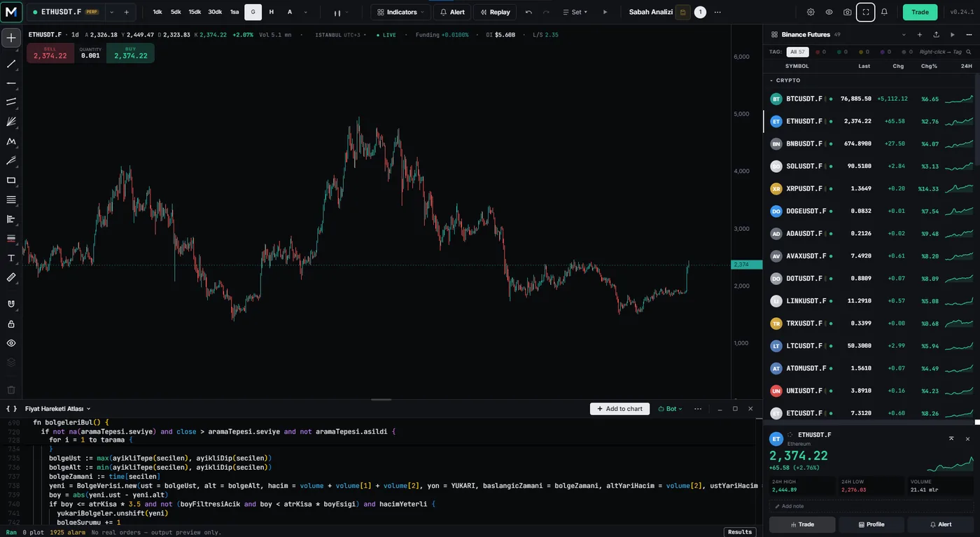Open the Fiyat Hareketi Atlası script dropdown
Viewport: 980px width, 537px height.
point(58,409)
